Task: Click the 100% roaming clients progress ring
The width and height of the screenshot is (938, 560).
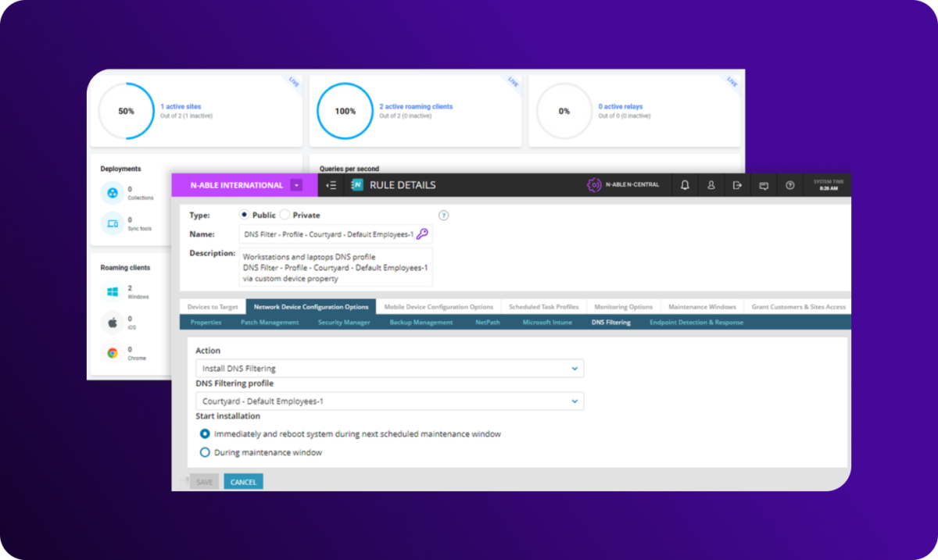Action: (345, 111)
